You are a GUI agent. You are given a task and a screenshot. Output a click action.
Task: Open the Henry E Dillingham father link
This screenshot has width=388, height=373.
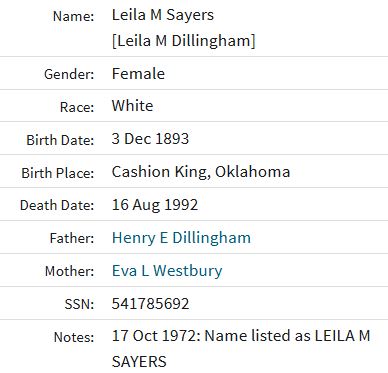click(x=181, y=238)
